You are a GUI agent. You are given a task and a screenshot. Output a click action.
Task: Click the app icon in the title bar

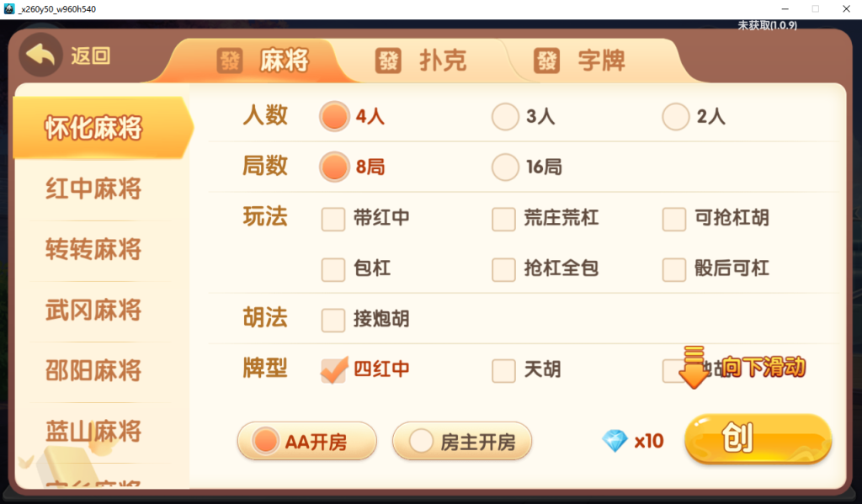10,8
